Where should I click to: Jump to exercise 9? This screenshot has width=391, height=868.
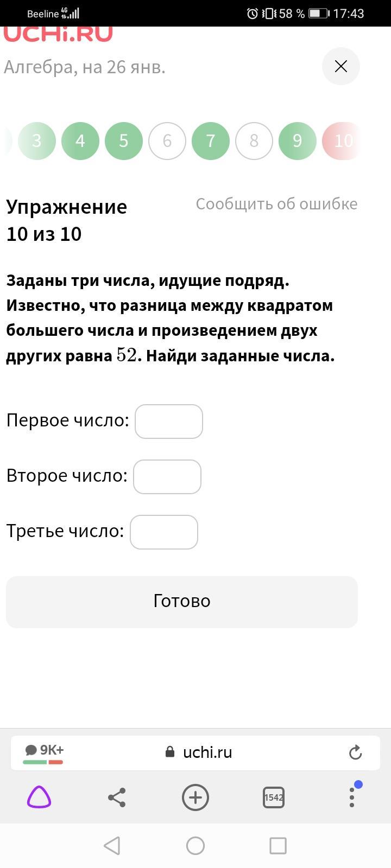click(x=298, y=141)
